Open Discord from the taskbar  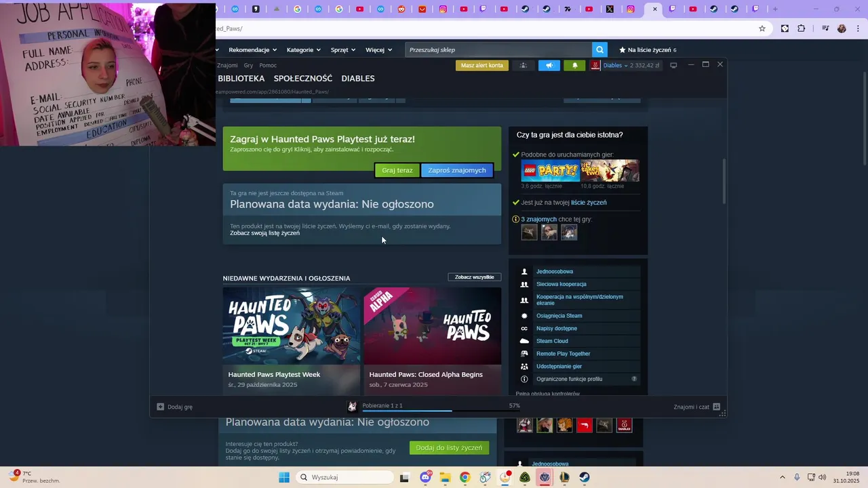[x=425, y=477]
